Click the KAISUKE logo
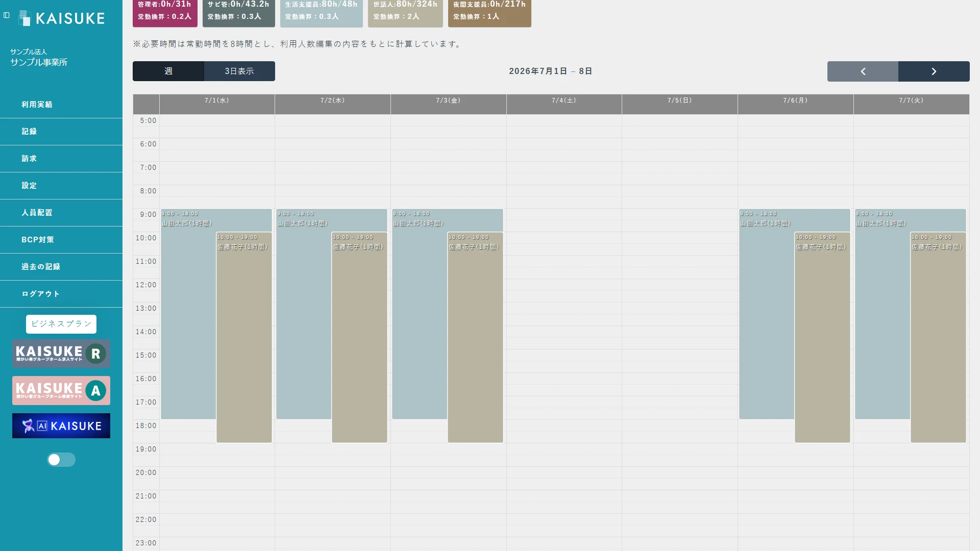 pos(62,18)
